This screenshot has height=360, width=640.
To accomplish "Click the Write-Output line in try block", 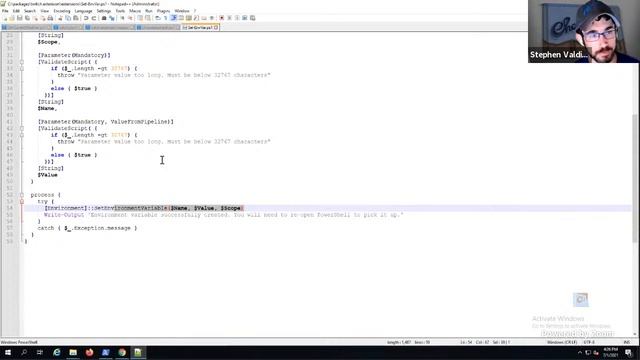I will click(x=224, y=215).
